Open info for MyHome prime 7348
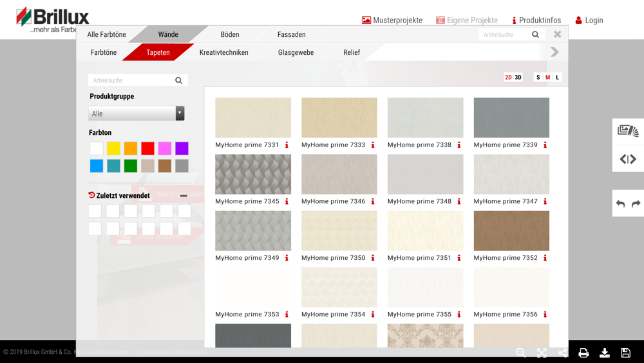This screenshot has width=644, height=363. [x=459, y=201]
